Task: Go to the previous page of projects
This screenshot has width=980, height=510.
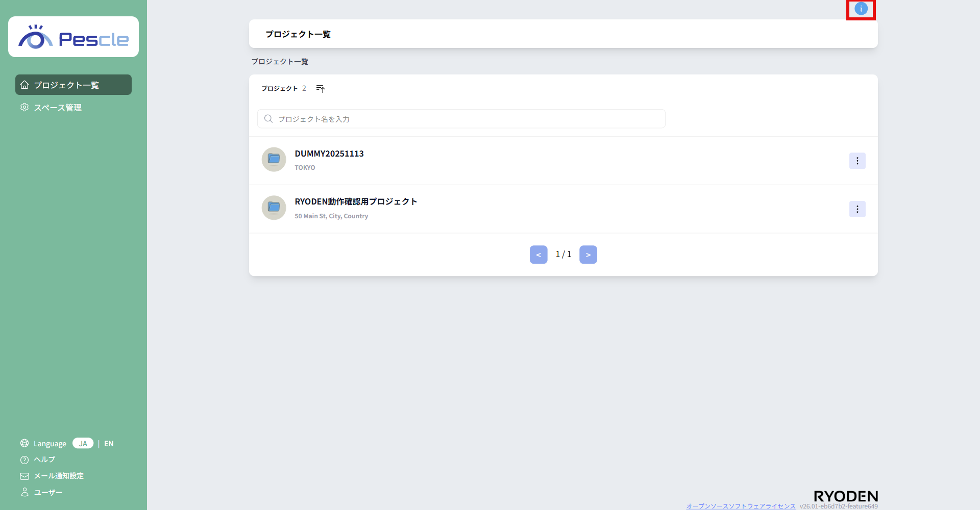Action: tap(538, 254)
